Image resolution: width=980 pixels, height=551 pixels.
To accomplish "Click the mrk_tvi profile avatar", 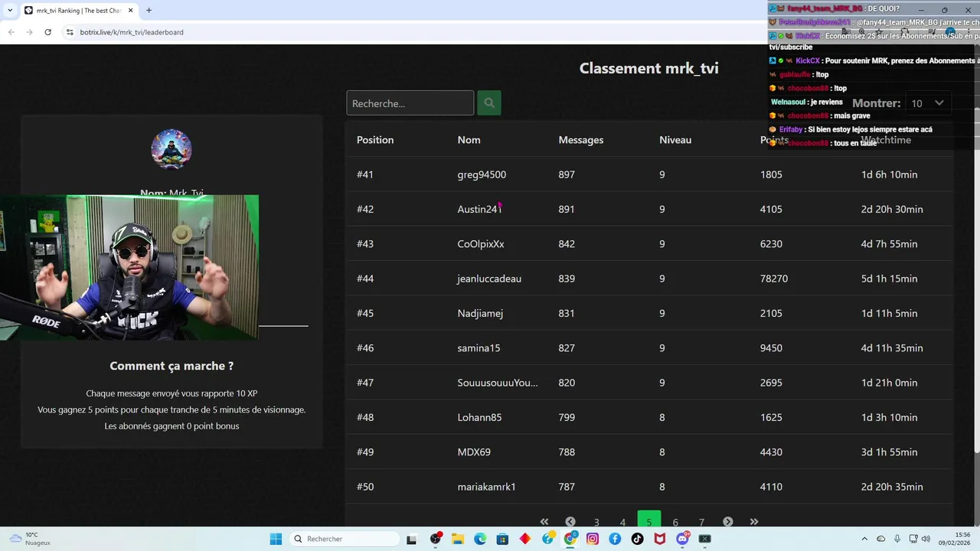I will click(171, 148).
